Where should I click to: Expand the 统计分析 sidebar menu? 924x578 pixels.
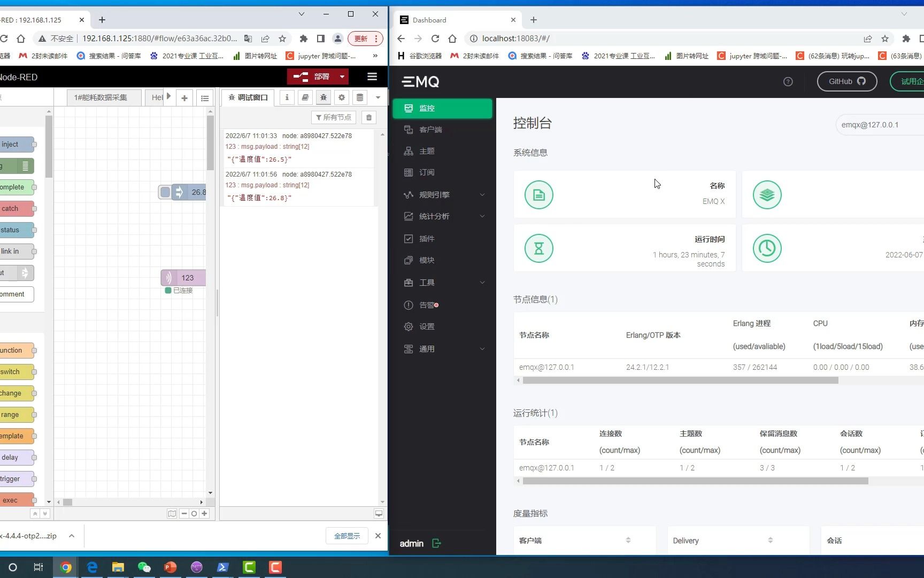point(442,216)
